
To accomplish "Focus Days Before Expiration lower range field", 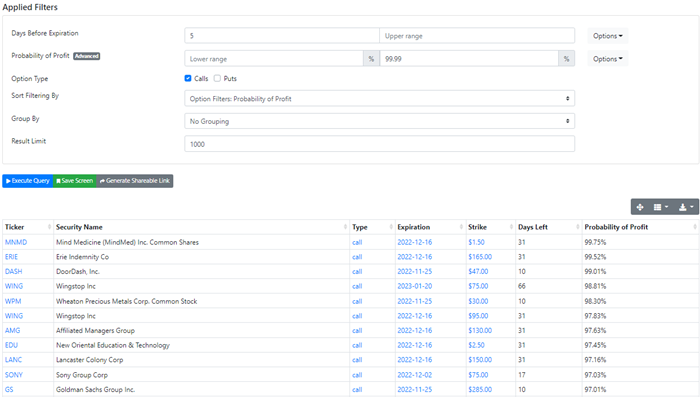I will (x=282, y=36).
